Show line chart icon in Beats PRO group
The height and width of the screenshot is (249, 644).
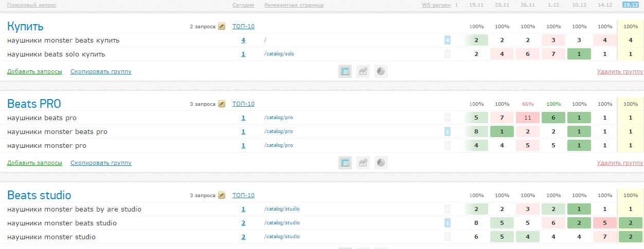click(x=363, y=163)
